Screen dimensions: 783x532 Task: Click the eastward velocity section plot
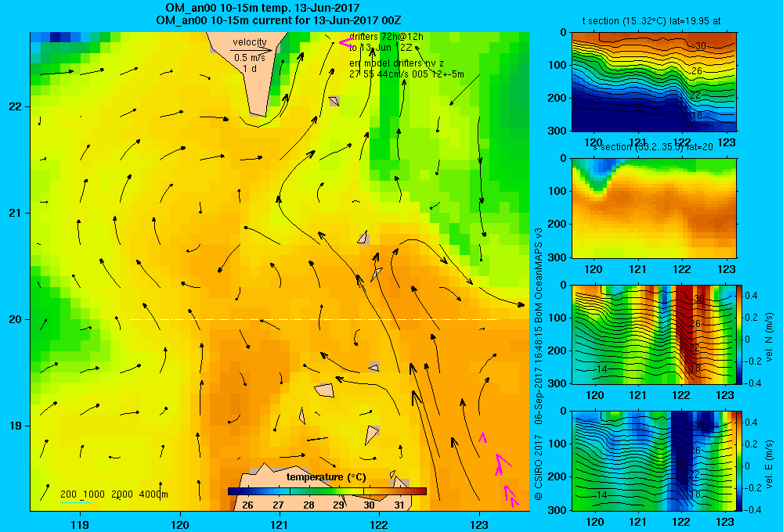click(654, 461)
